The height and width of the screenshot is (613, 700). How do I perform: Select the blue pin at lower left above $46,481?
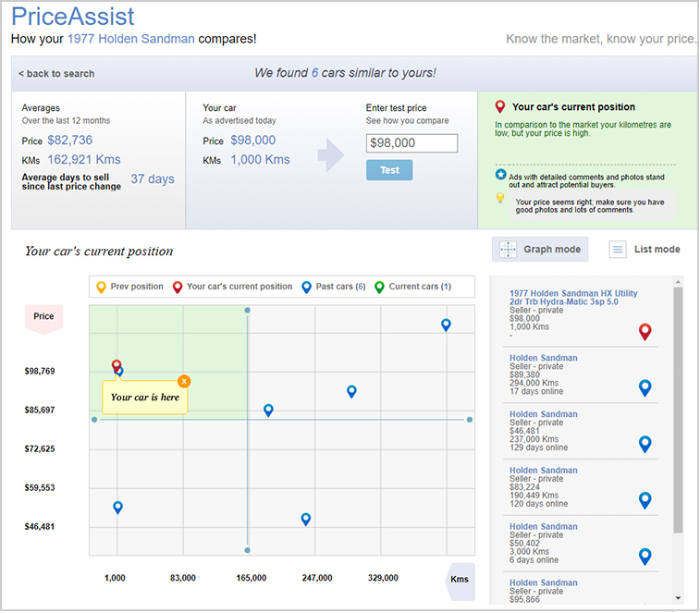[x=117, y=508]
